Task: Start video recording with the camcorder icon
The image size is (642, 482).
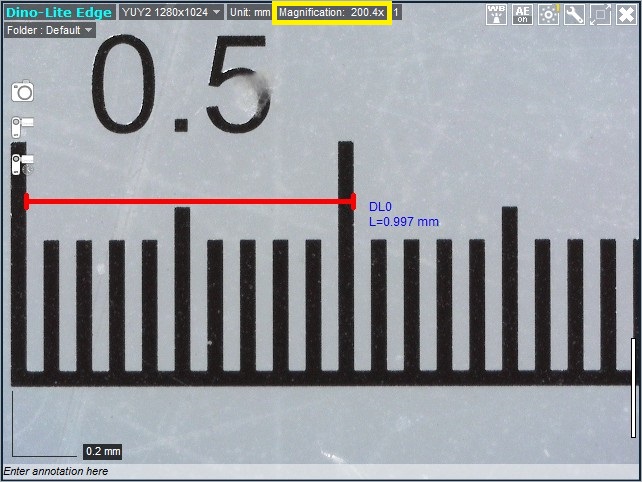Action: tap(22, 127)
